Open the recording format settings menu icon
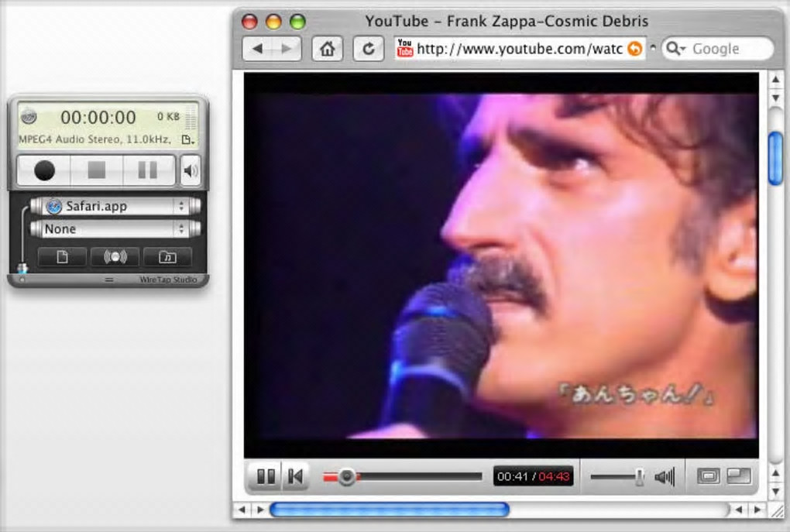 point(187,140)
